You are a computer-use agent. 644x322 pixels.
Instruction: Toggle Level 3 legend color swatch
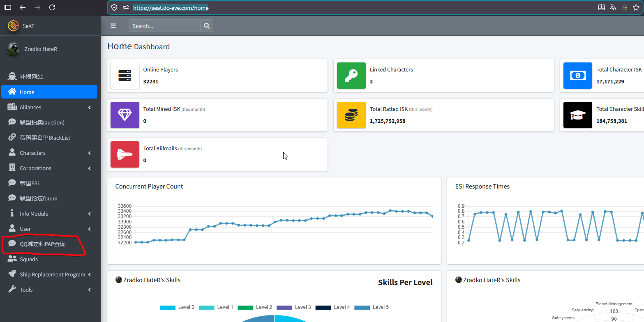pyautogui.click(x=284, y=307)
